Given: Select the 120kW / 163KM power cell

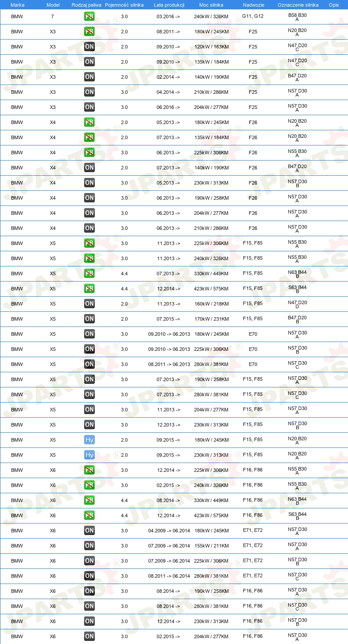Looking at the screenshot, I should coord(211,47).
